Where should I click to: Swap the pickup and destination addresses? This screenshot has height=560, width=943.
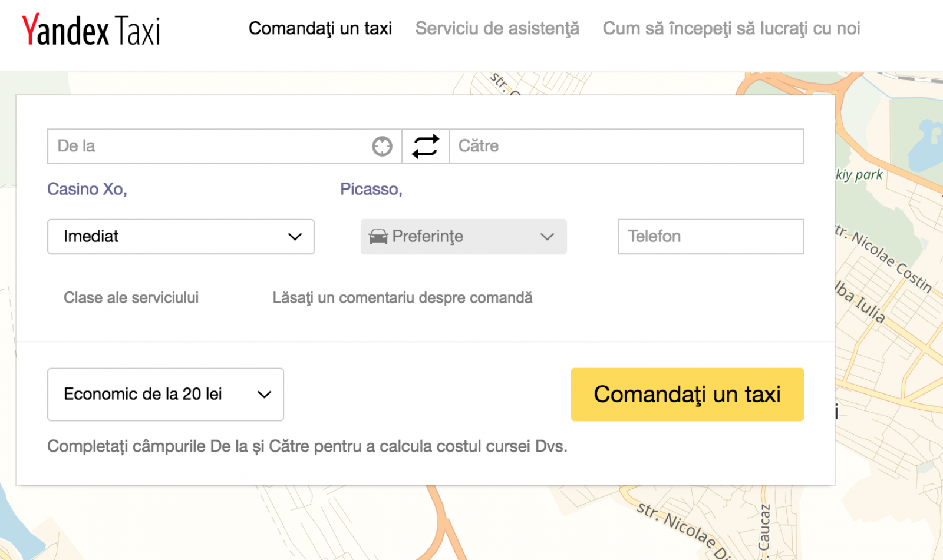pos(426,146)
